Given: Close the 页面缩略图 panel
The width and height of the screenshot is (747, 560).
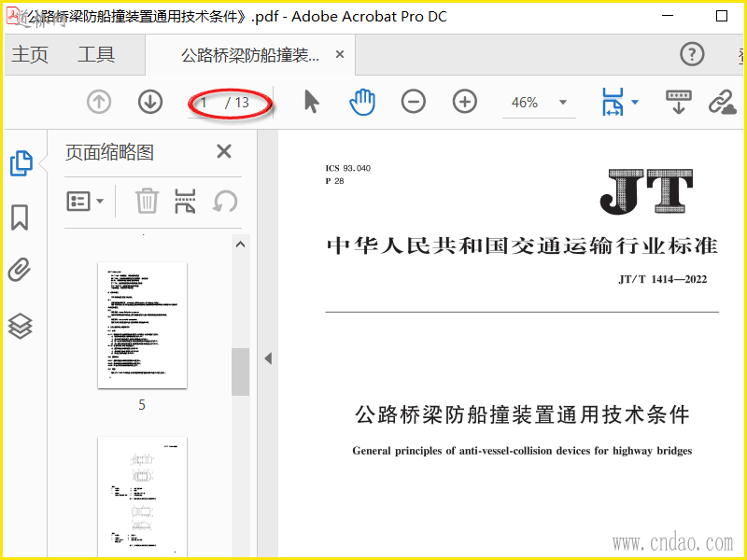Looking at the screenshot, I should click(224, 151).
